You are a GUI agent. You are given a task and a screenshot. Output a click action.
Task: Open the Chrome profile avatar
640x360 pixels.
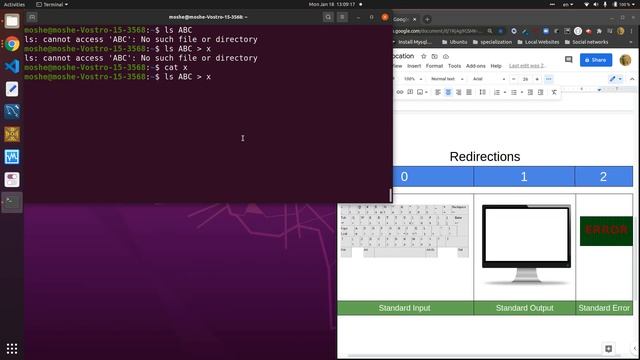pyautogui.click(x=620, y=31)
